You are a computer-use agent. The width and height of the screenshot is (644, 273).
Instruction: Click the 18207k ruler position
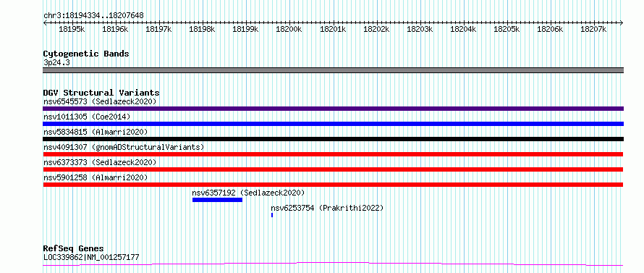pyautogui.click(x=593, y=29)
